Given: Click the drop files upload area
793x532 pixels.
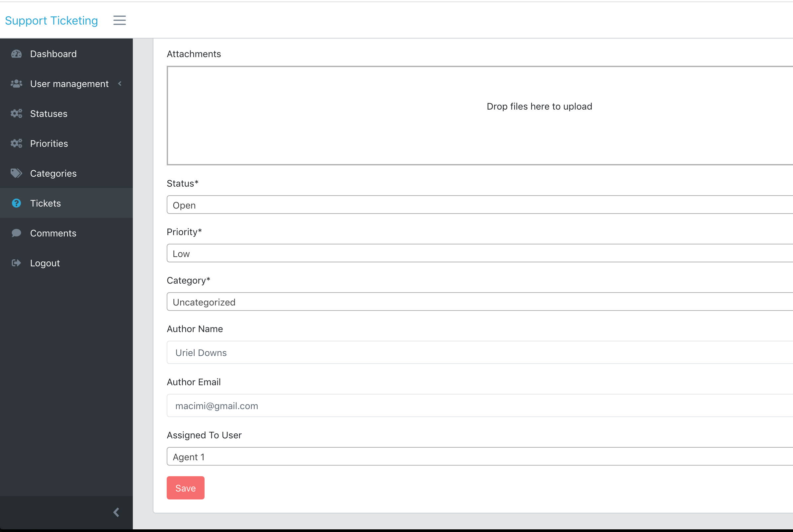Looking at the screenshot, I should click(x=539, y=114).
